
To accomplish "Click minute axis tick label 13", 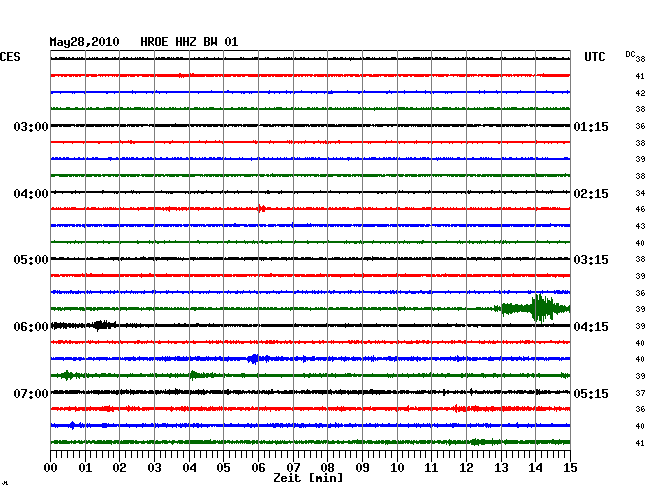I will pyautogui.click(x=501, y=467).
